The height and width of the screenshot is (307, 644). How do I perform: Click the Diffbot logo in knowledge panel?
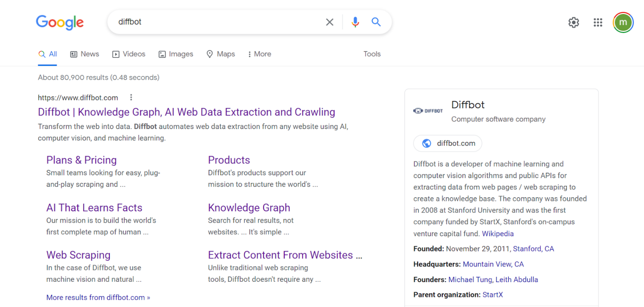(x=428, y=111)
